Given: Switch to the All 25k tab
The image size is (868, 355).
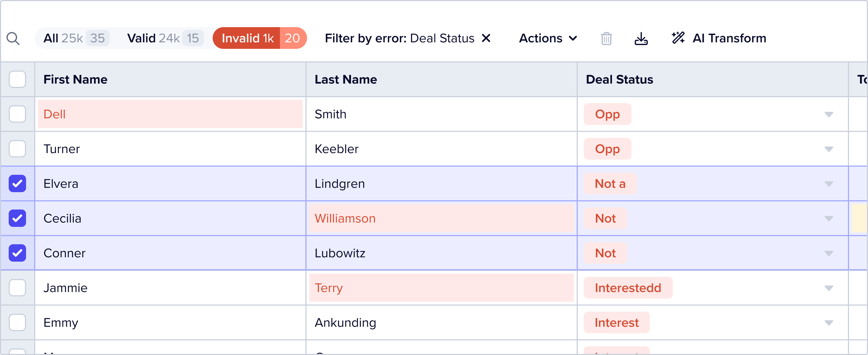Looking at the screenshot, I should [x=74, y=39].
